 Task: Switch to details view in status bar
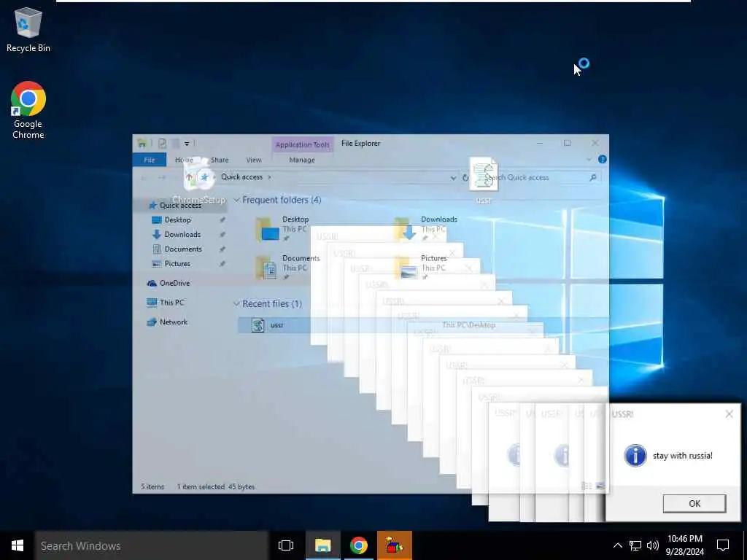(x=587, y=486)
